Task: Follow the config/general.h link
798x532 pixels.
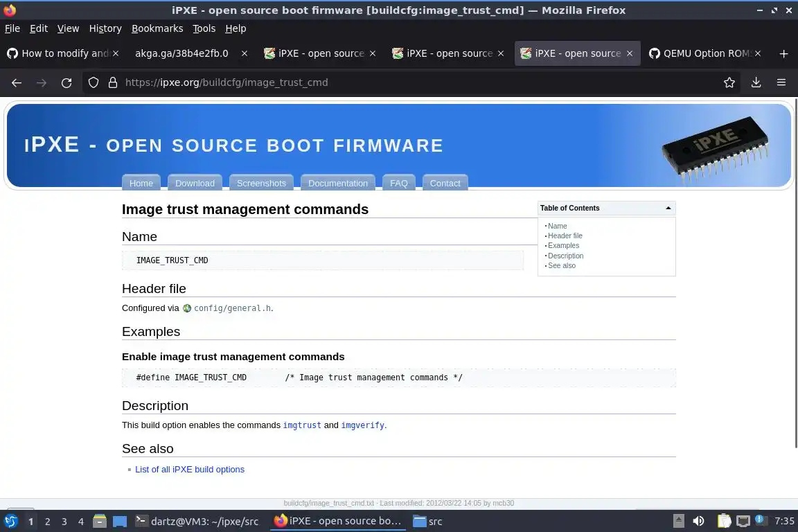Action: tap(232, 308)
